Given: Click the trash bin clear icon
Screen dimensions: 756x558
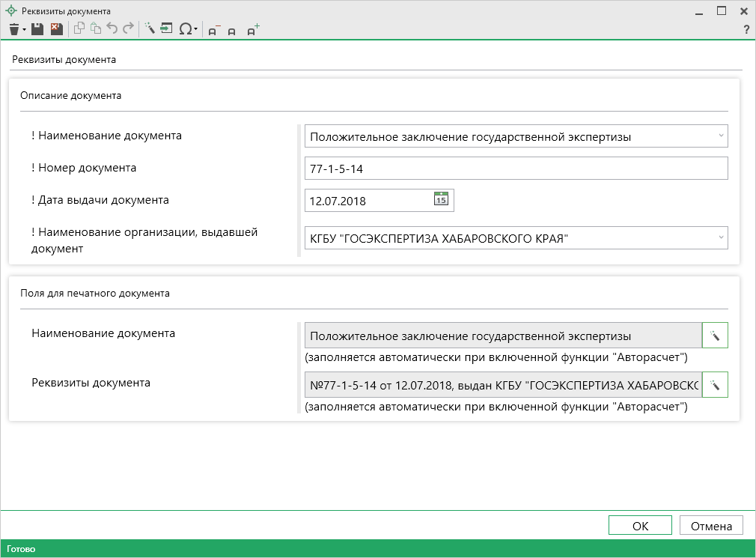Looking at the screenshot, I should pyautogui.click(x=14, y=29).
